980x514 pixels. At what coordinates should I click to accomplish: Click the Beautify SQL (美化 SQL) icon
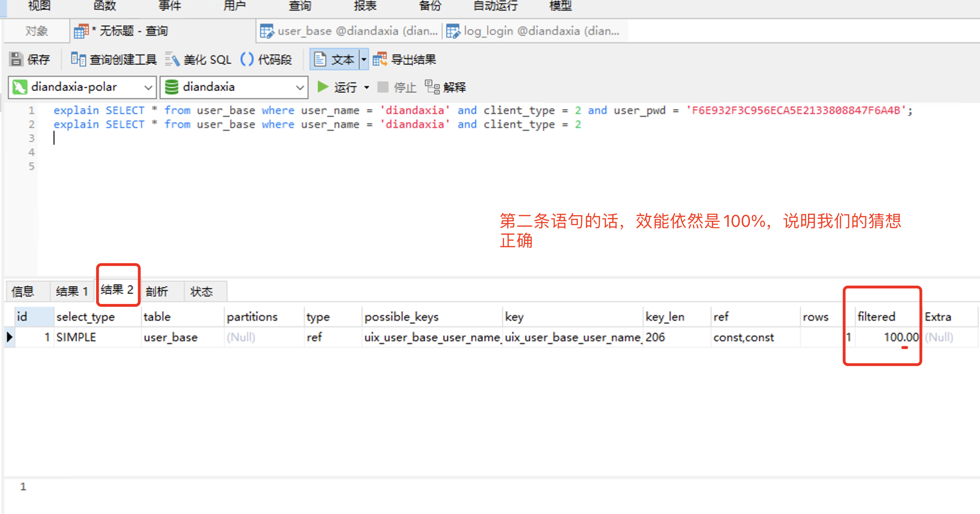tap(172, 59)
